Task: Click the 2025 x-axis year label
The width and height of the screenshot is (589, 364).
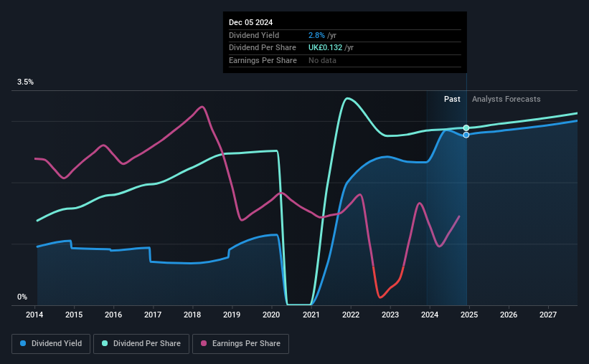Action: pos(469,315)
